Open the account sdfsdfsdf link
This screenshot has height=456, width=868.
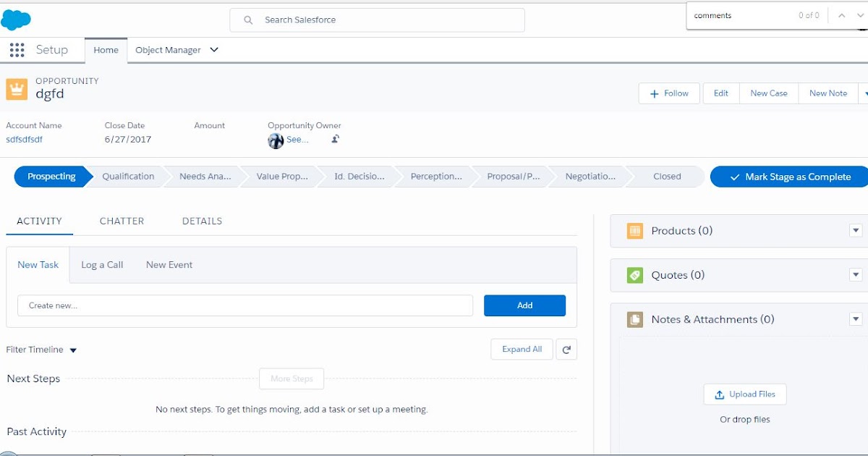[23, 138]
